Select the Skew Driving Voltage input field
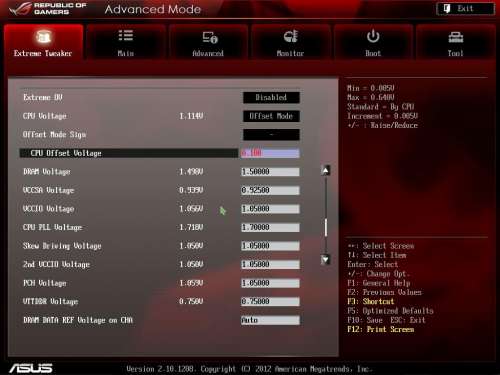 pyautogui.click(x=270, y=246)
